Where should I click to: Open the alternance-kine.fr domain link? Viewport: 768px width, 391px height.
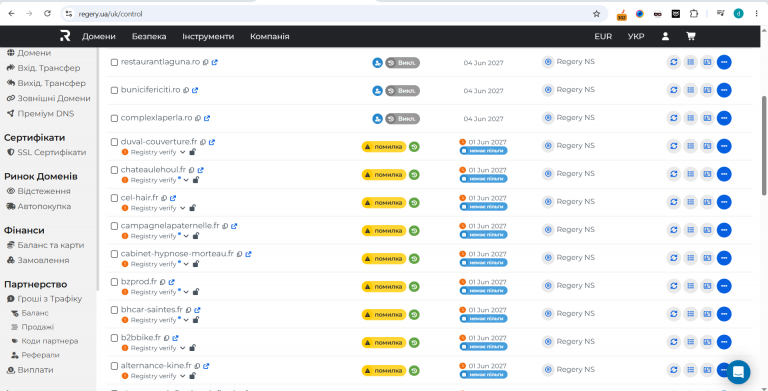(156, 366)
